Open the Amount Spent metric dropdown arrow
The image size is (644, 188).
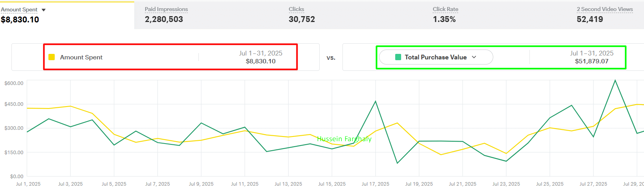(x=44, y=10)
